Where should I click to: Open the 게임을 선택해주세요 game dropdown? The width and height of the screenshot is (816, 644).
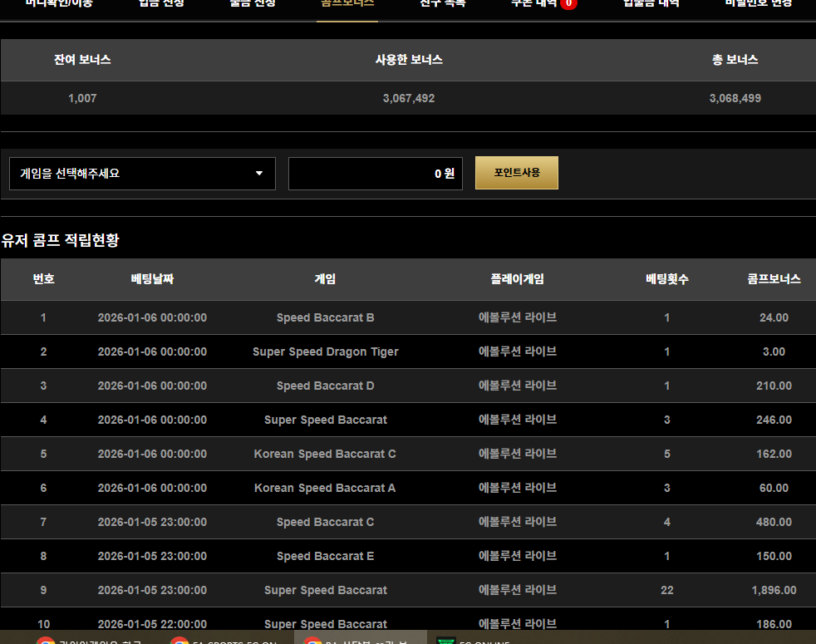[x=142, y=174]
